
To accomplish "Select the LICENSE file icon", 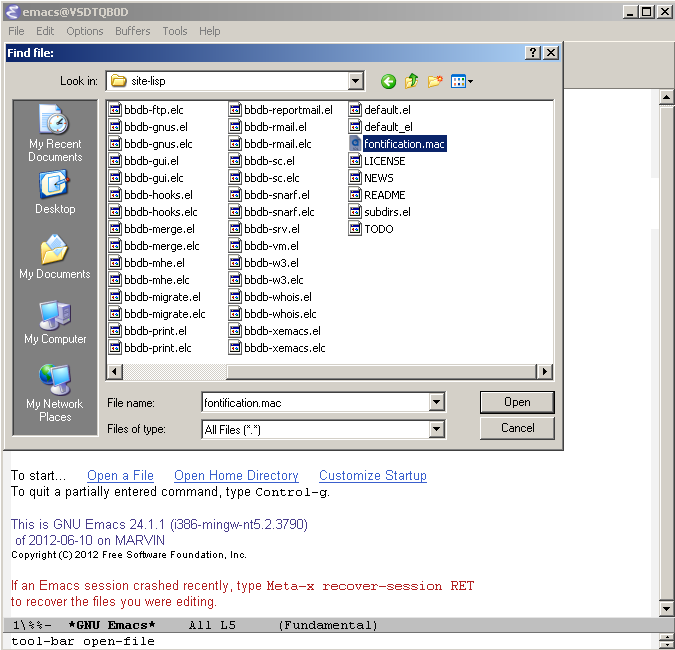I will tap(355, 161).
